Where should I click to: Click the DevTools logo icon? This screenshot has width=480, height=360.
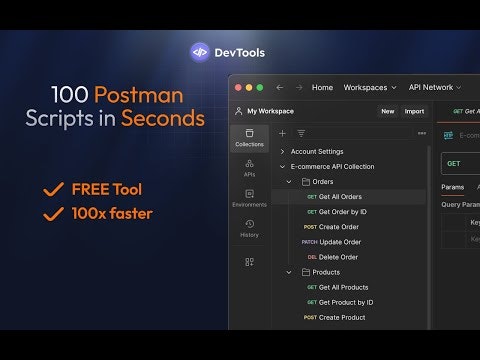click(x=200, y=52)
